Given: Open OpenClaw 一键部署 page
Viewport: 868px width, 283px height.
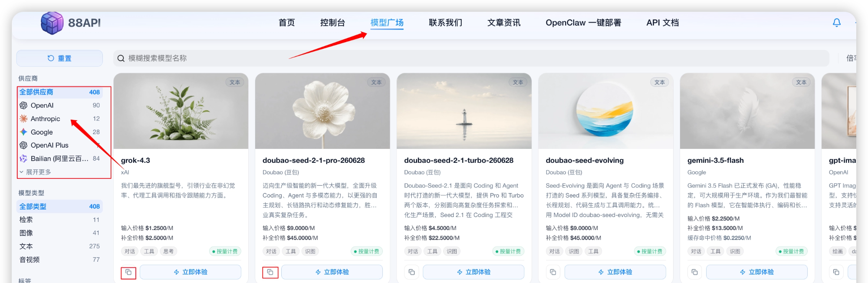Looking at the screenshot, I should tap(583, 23).
